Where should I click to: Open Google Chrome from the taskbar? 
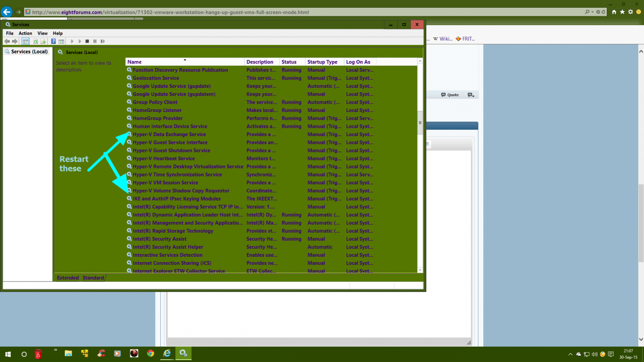[151, 354]
